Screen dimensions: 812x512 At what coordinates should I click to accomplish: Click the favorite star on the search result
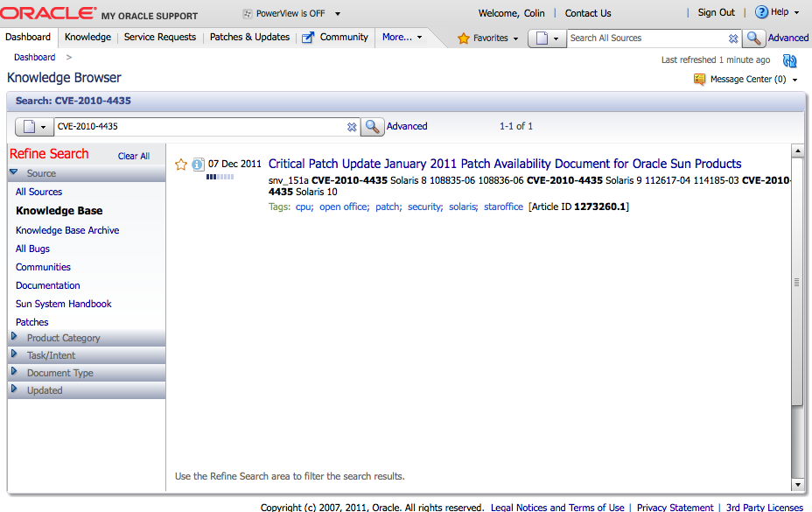[x=181, y=165]
